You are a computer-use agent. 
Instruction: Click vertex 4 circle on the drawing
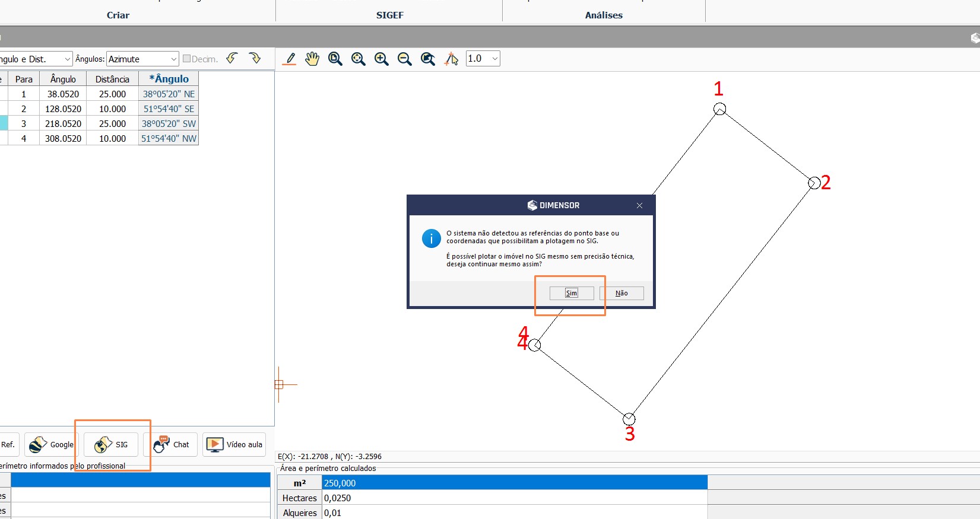click(x=535, y=345)
